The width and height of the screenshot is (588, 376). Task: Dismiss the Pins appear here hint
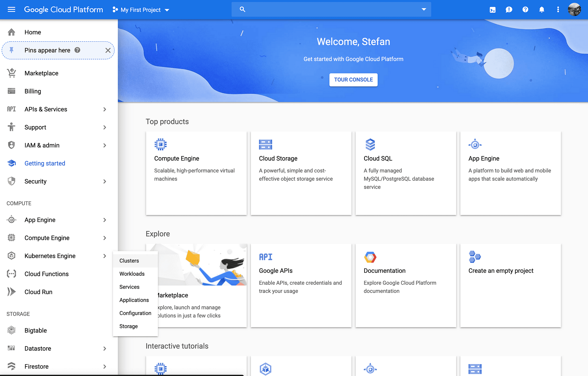[108, 50]
